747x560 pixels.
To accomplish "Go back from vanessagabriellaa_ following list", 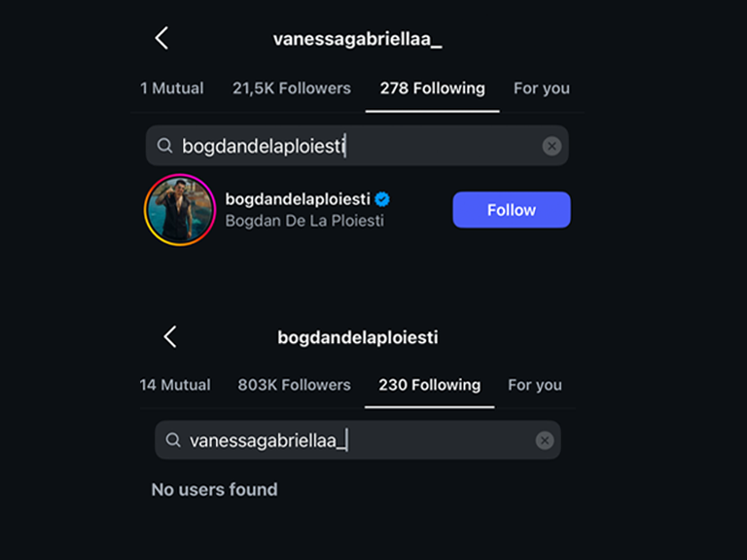I will coord(161,38).
